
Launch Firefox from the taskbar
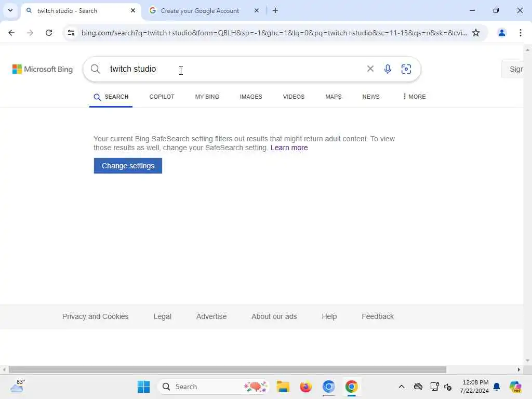click(x=305, y=387)
